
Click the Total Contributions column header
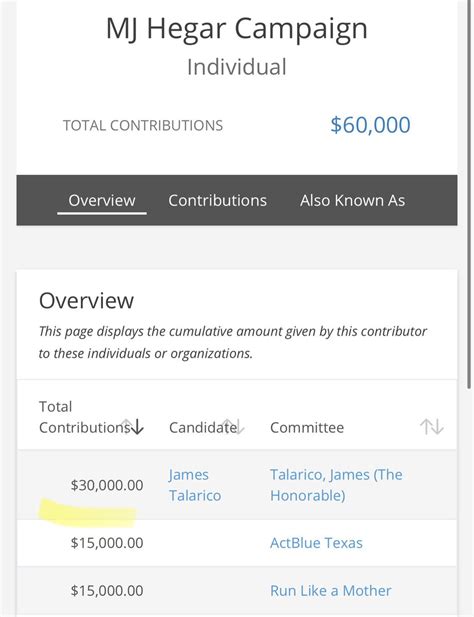(x=85, y=417)
